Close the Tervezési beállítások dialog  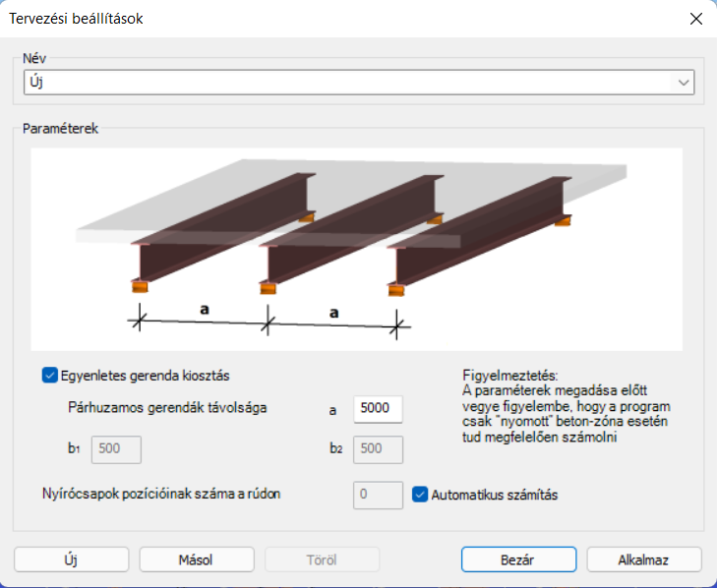point(696,19)
